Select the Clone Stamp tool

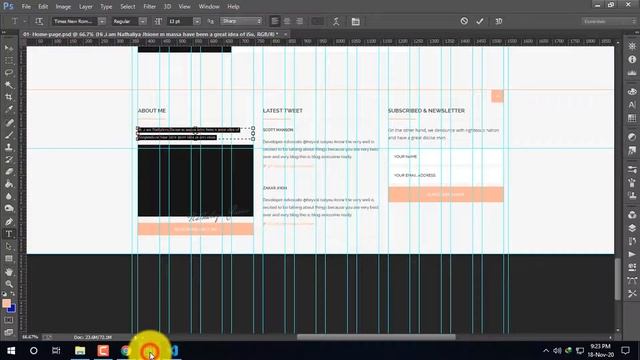click(9, 147)
